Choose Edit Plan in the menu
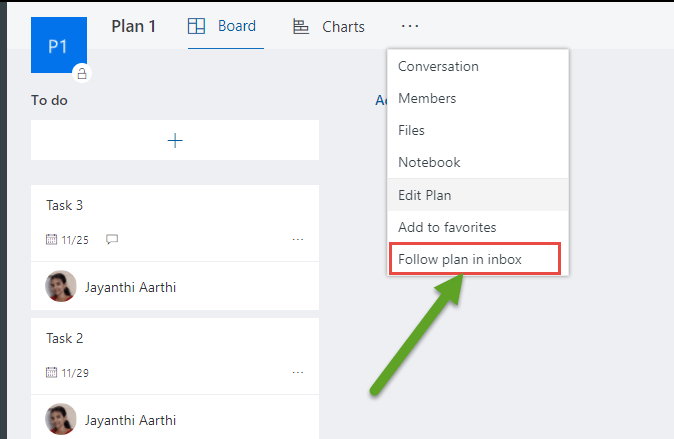 point(425,195)
